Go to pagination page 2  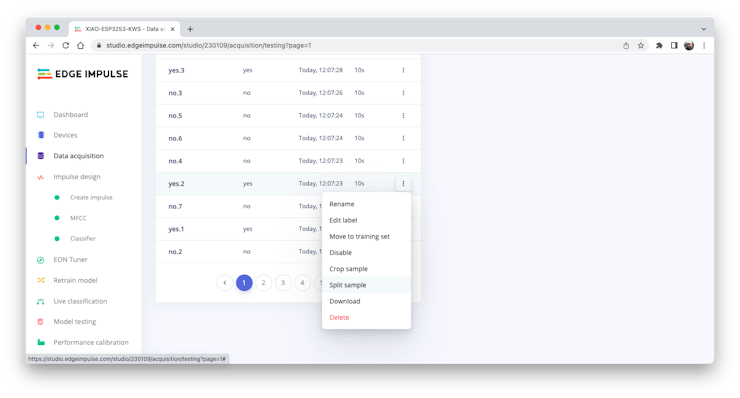(263, 283)
